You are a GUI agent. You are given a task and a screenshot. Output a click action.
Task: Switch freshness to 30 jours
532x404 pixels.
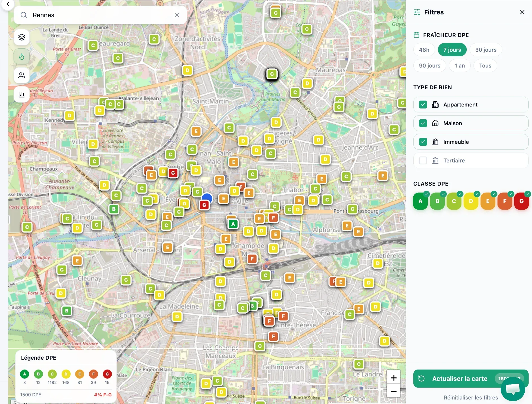tap(486, 50)
